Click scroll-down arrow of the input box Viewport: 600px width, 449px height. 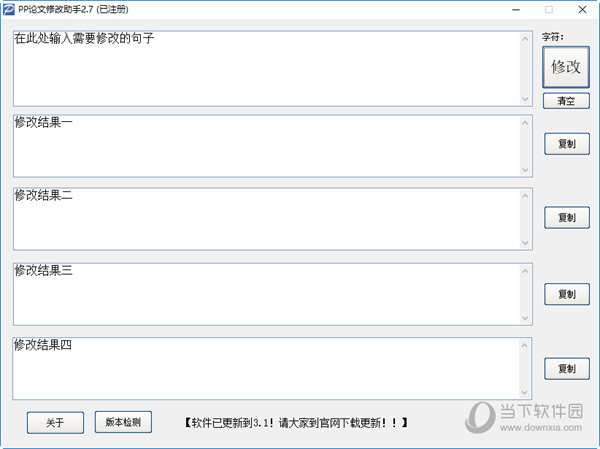click(525, 99)
